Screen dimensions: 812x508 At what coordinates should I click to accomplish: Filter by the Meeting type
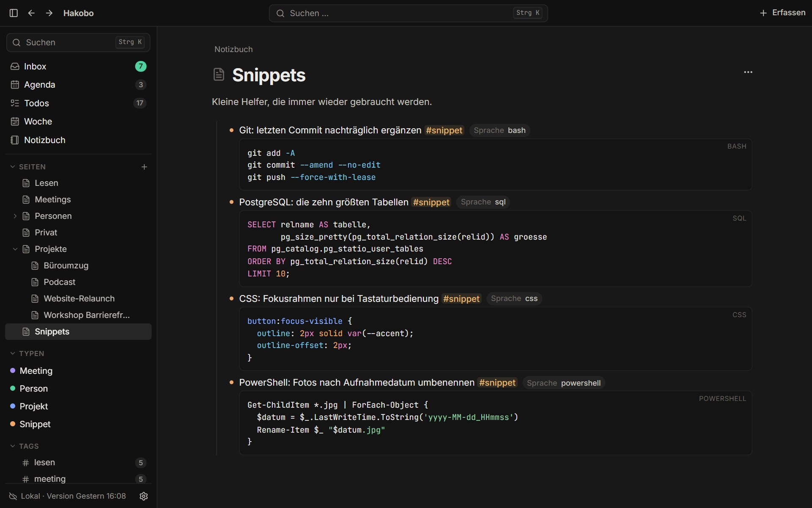78,371
